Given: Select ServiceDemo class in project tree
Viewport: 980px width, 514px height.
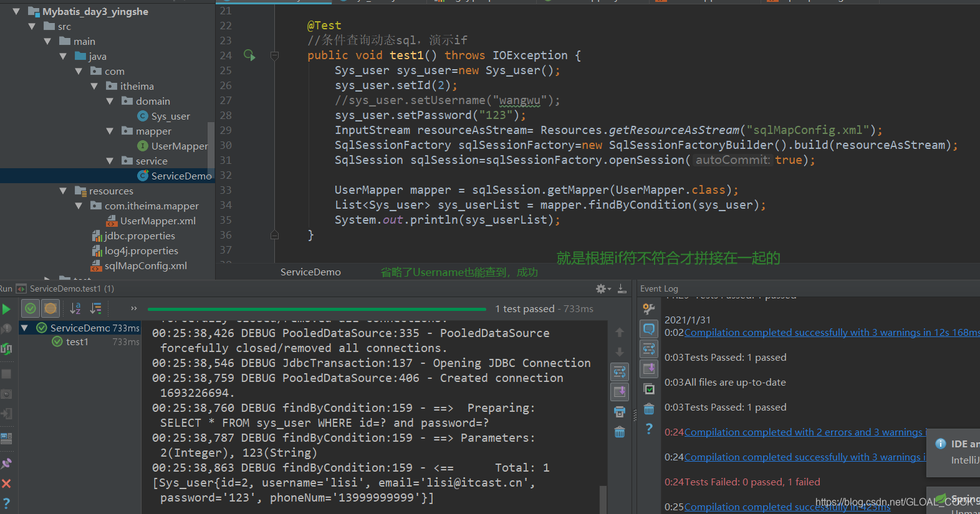Looking at the screenshot, I should 175,176.
